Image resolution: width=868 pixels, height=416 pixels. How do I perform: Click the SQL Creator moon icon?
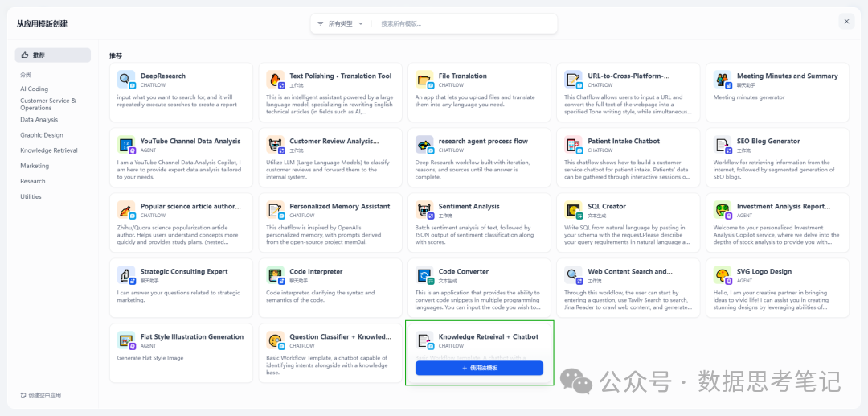573,209
